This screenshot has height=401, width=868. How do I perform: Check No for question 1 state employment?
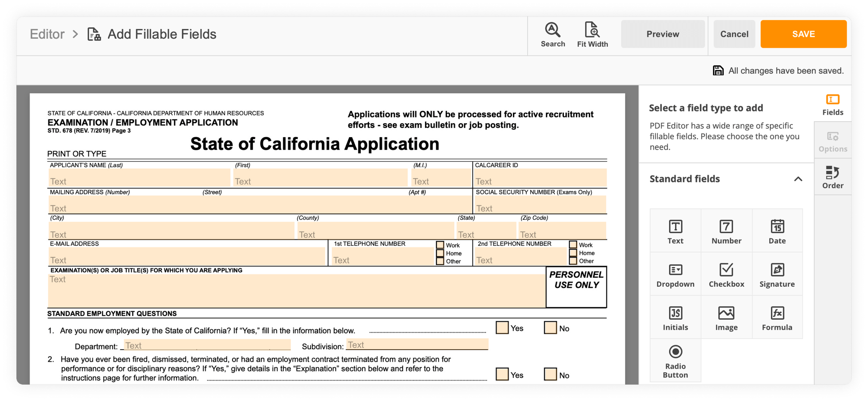coord(550,327)
